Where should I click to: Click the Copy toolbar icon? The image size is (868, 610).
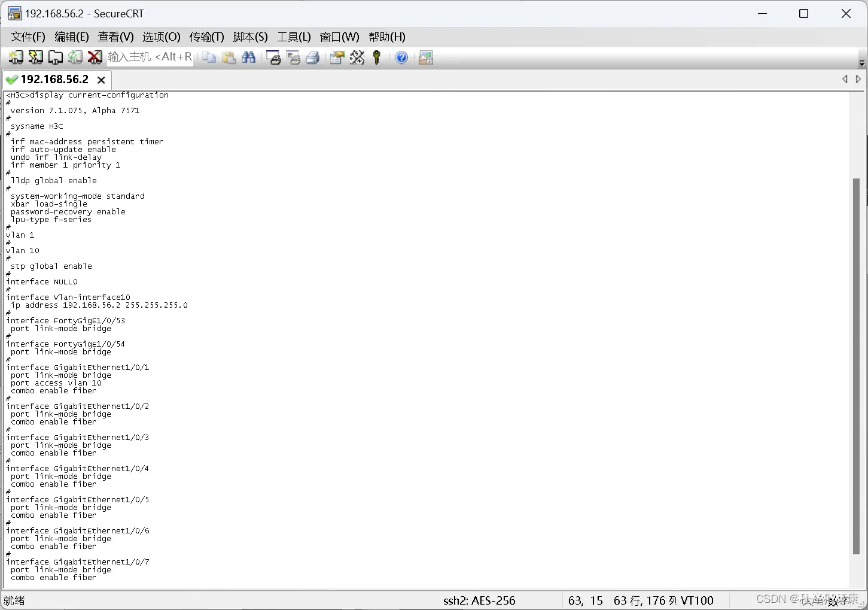point(209,57)
